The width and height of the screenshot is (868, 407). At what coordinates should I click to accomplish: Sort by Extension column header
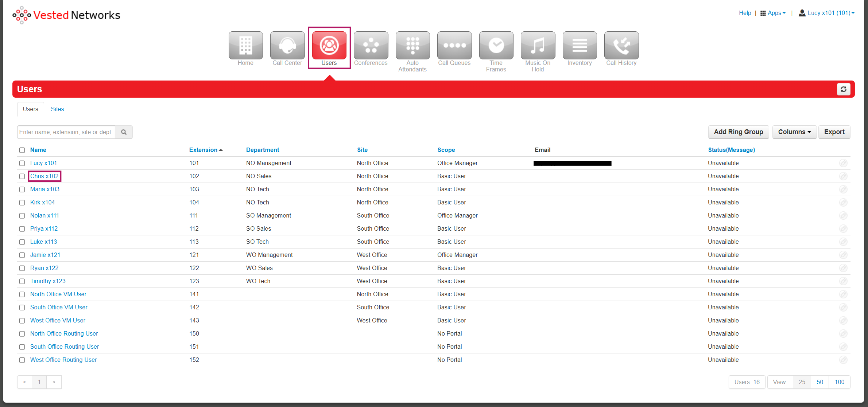coord(203,150)
